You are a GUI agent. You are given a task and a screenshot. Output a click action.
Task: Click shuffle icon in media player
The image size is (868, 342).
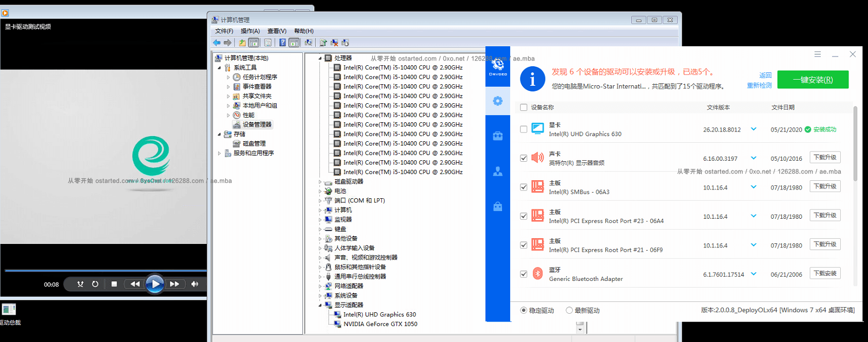pos(80,284)
